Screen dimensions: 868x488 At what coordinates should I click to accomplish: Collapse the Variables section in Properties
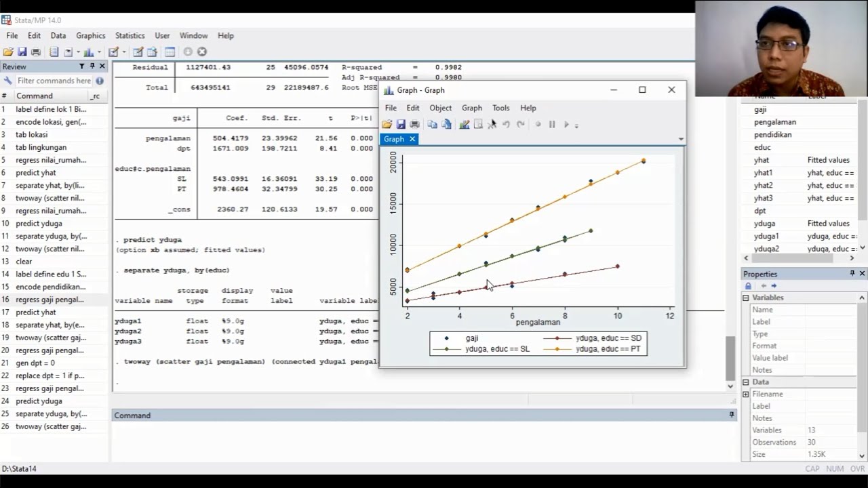point(746,298)
